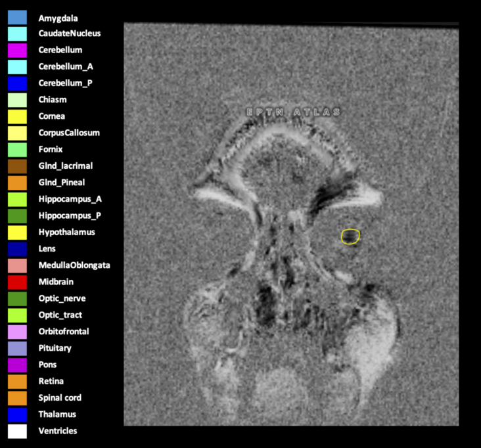Click the Hippocampus_P color swatch
The width and height of the screenshot is (481, 448).
pos(17,216)
